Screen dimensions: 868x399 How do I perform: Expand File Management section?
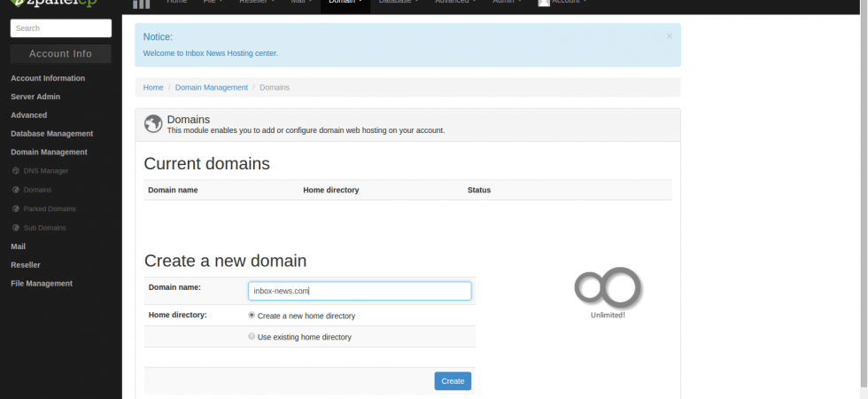click(42, 283)
